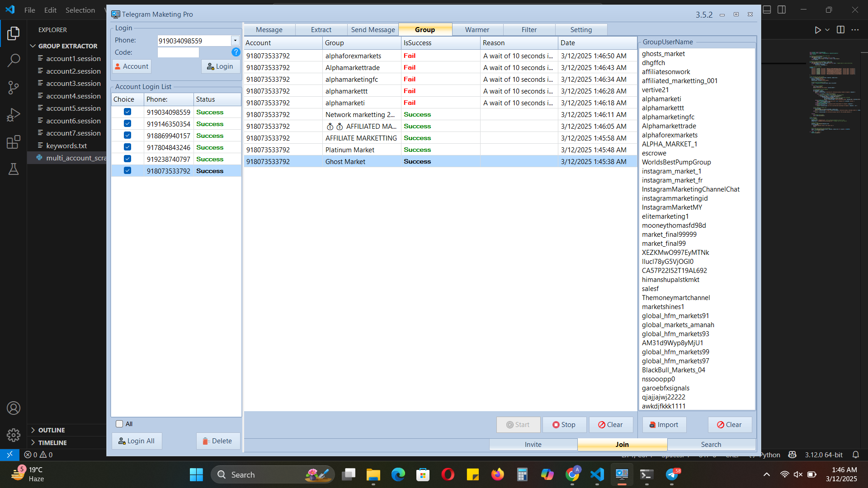The width and height of the screenshot is (868, 488).
Task: Open the Sticky Notes taskbar icon
Action: pos(472,474)
